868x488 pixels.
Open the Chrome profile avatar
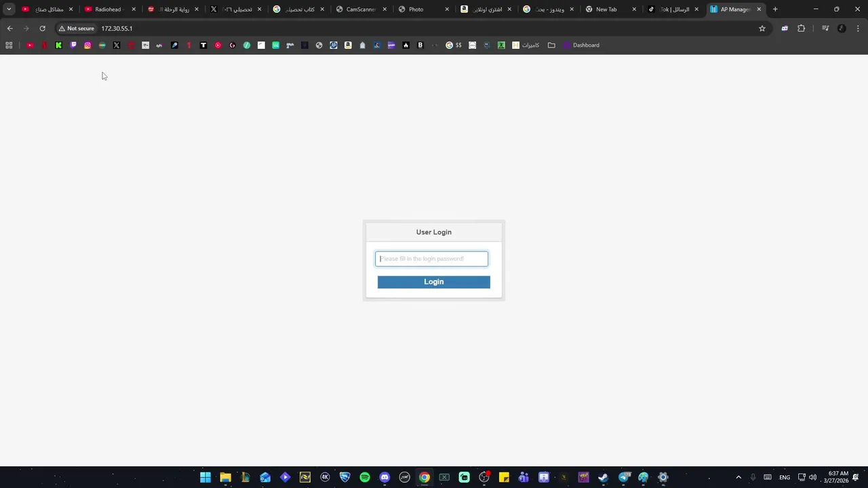(842, 28)
